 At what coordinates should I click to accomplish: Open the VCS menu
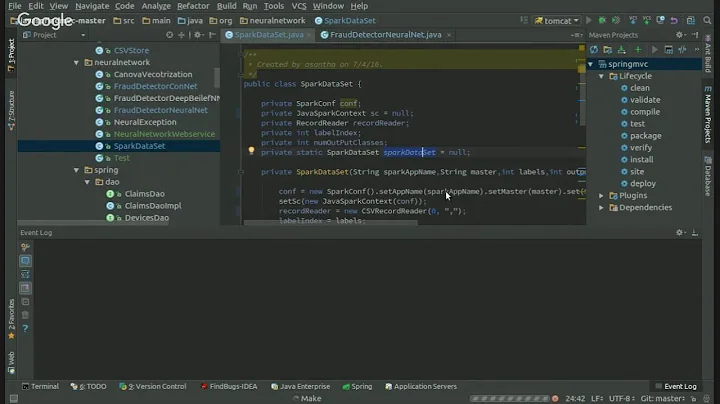tap(299, 6)
